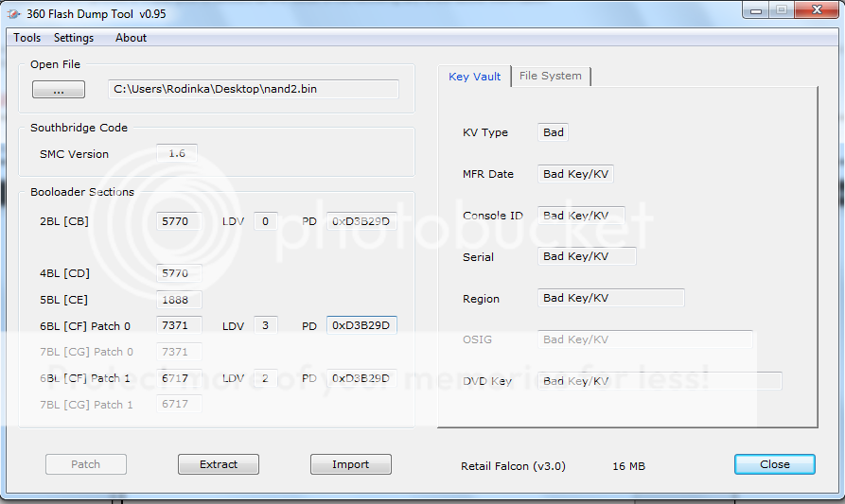Viewport: 845px width, 504px height.
Task: Click the 2BL [CB] version field
Action: [178, 221]
